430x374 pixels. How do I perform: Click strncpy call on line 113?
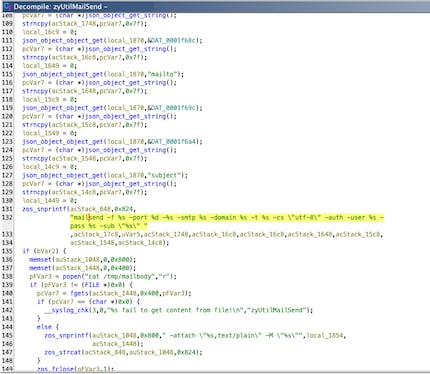point(35,57)
